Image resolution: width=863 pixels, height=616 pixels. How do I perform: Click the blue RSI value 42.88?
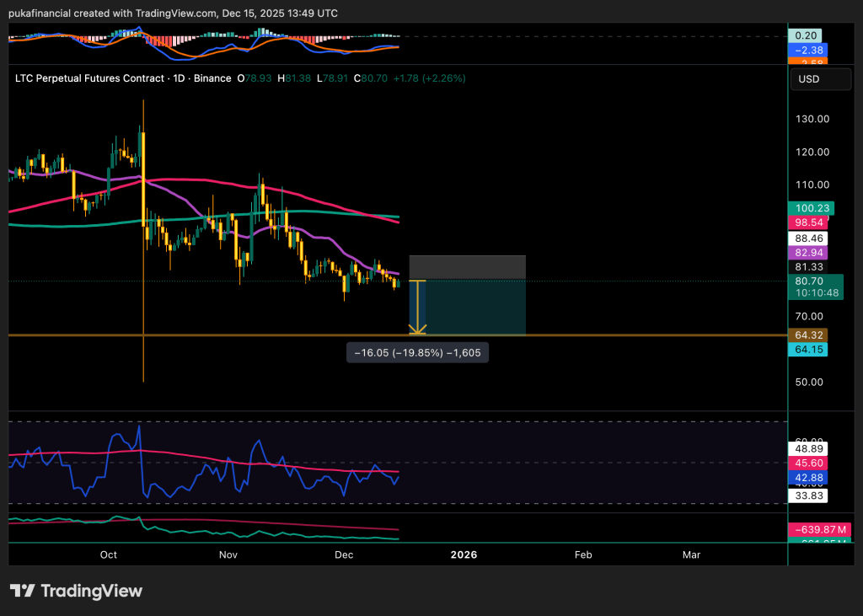point(807,478)
